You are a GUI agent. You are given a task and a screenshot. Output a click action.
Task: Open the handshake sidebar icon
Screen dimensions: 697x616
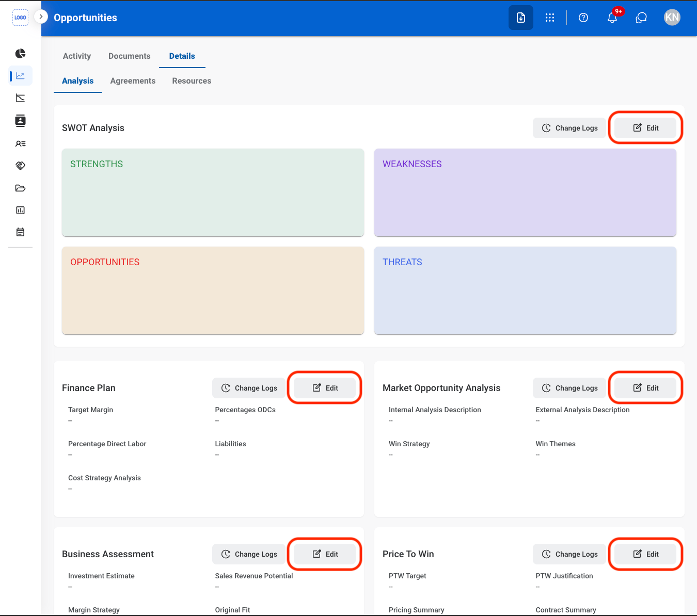(x=21, y=166)
